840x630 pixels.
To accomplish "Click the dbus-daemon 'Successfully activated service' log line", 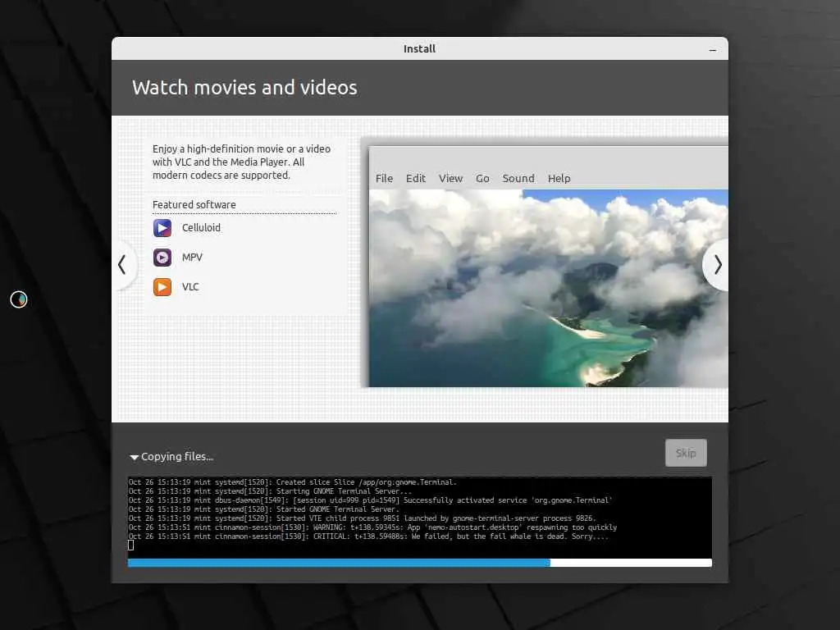I will (x=370, y=500).
